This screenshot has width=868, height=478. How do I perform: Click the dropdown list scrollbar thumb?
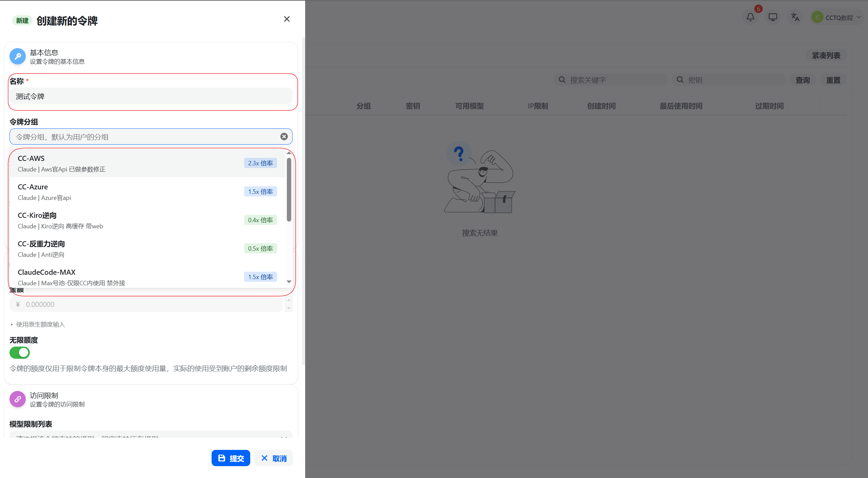pyautogui.click(x=289, y=190)
